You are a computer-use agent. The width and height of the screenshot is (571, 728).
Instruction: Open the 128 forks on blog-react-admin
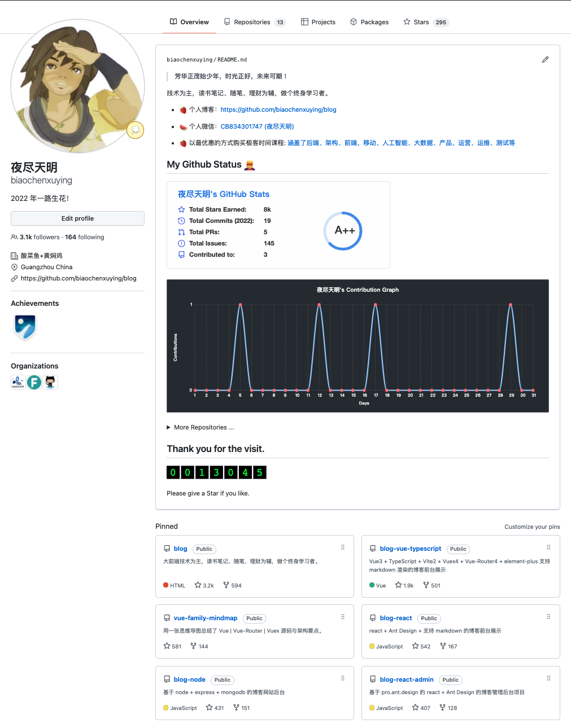click(x=448, y=708)
